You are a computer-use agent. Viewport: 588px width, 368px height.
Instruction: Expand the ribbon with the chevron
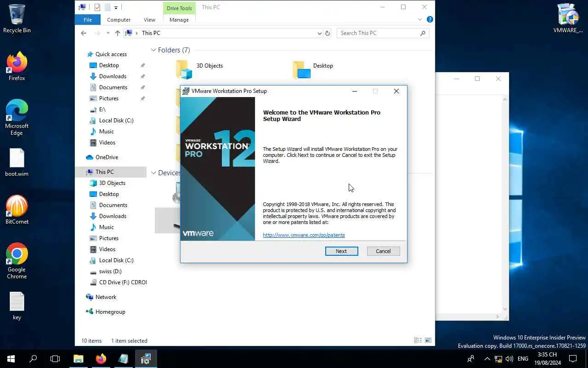click(x=420, y=20)
